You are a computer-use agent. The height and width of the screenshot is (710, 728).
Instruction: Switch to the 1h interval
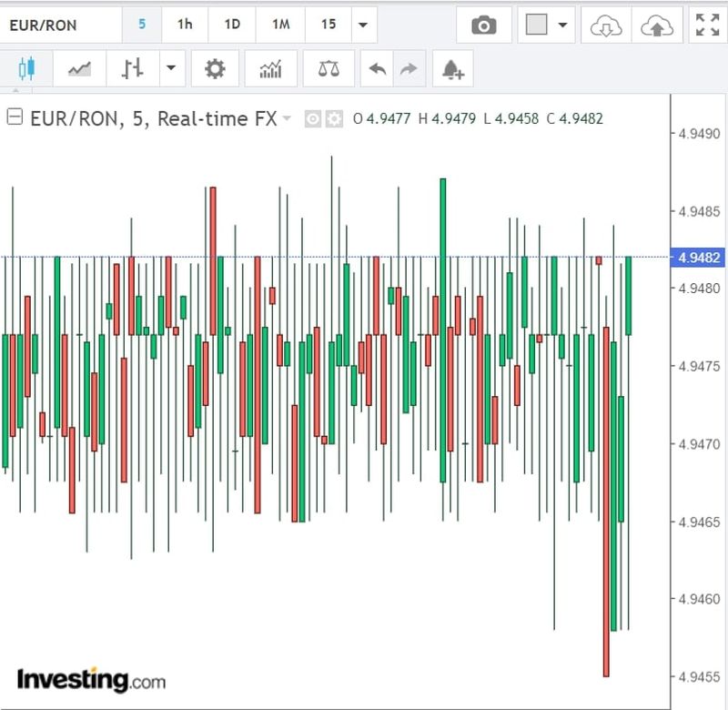click(185, 25)
